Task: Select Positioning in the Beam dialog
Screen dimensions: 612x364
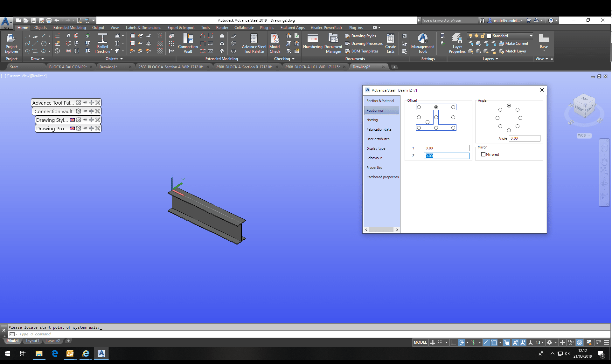Action: 374,110
